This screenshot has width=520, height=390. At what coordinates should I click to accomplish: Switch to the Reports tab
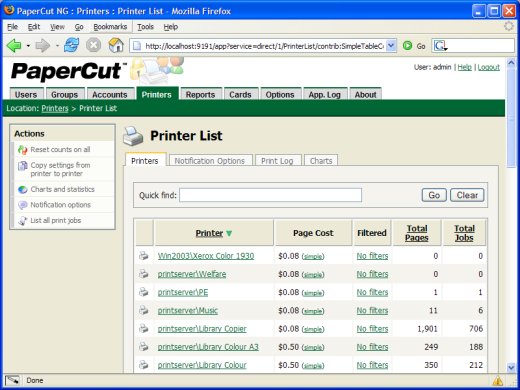(201, 95)
